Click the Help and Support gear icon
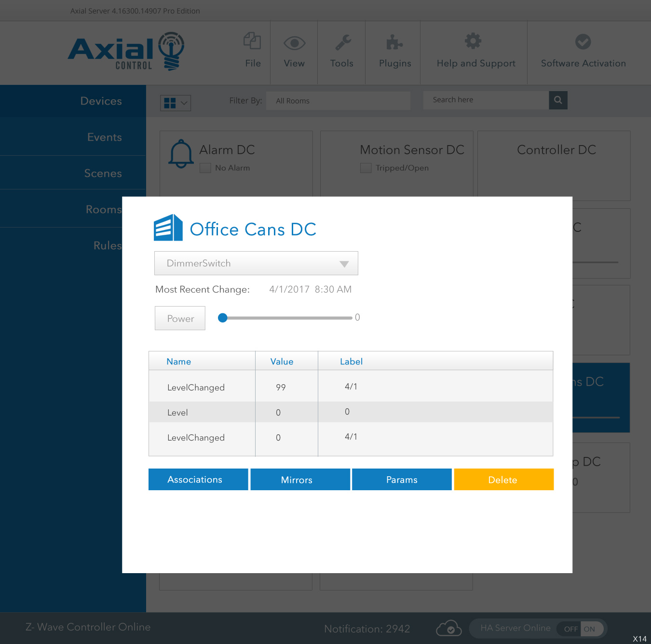This screenshot has height=644, width=651. pyautogui.click(x=473, y=41)
